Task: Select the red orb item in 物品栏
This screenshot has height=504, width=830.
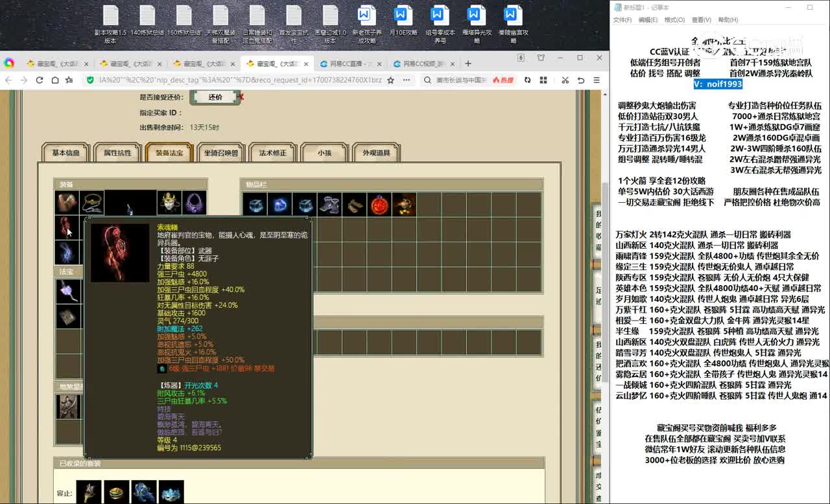Action: pyautogui.click(x=379, y=205)
